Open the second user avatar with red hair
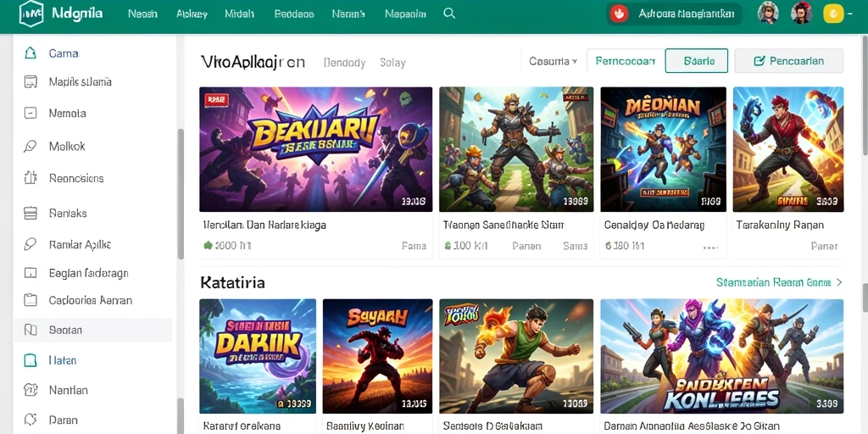The height and width of the screenshot is (434, 868). pyautogui.click(x=801, y=14)
